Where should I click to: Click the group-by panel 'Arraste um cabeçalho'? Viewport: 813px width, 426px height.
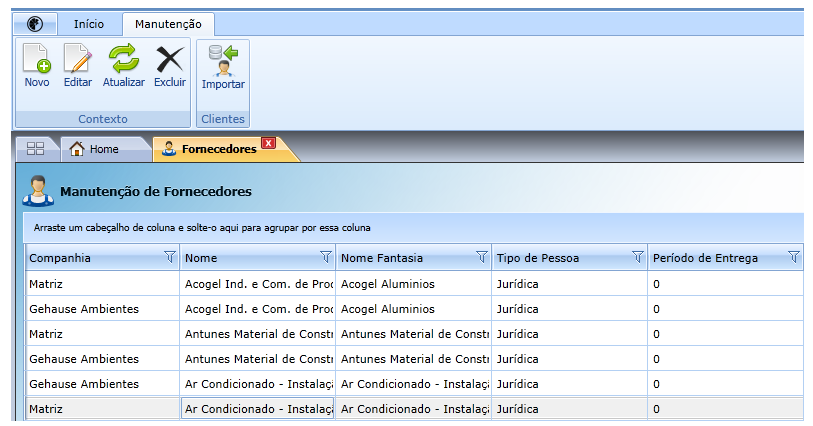(413, 228)
